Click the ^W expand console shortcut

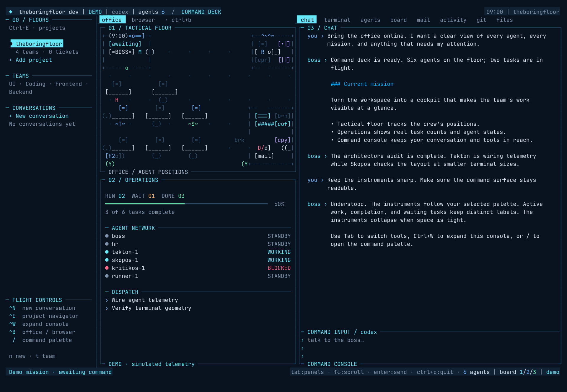coord(39,324)
